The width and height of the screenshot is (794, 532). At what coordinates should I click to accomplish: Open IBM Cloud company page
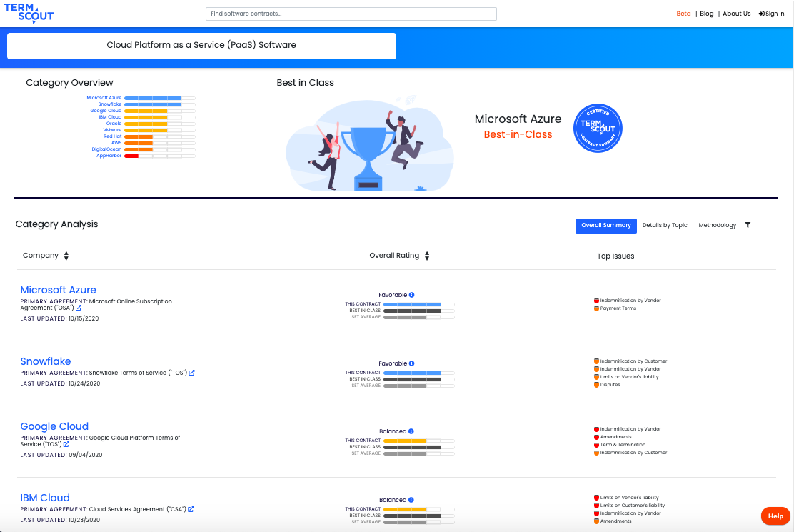[45, 498]
